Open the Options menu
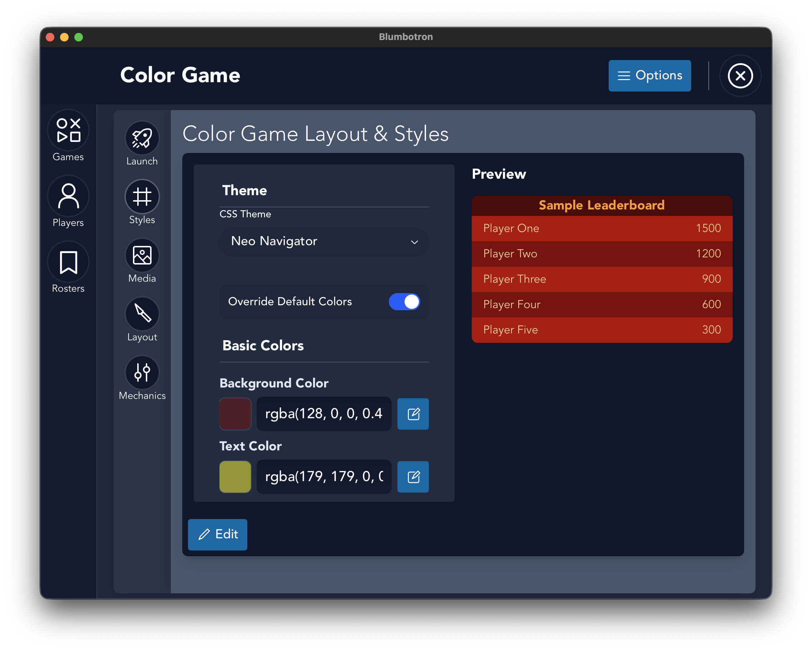The height and width of the screenshot is (652, 812). (x=649, y=75)
